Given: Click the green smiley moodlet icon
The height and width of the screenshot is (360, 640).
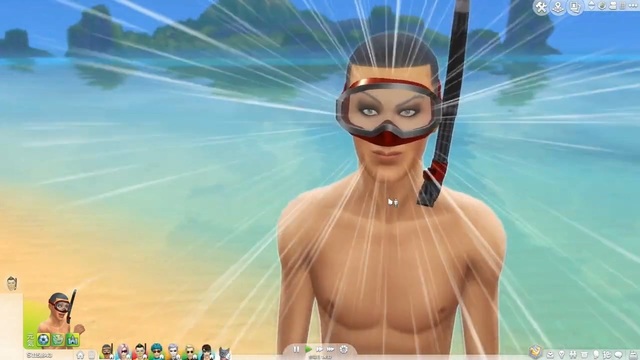Looking at the screenshot, I should coord(58,340).
